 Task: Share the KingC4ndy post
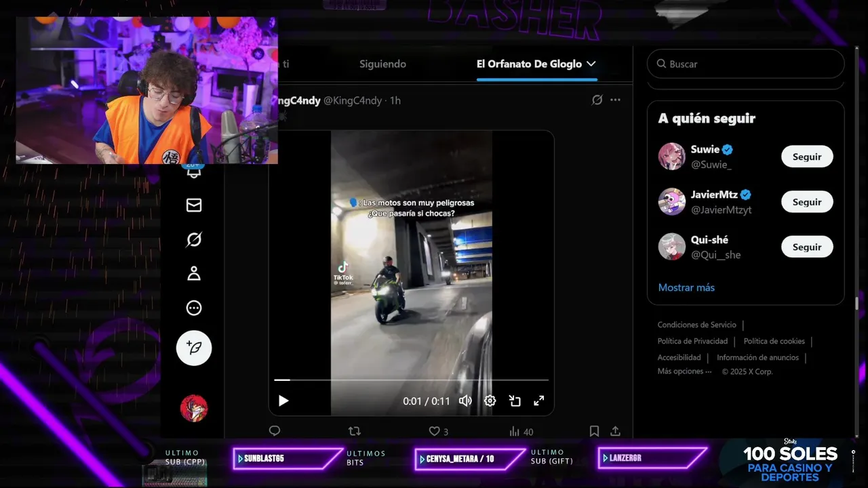pyautogui.click(x=615, y=431)
